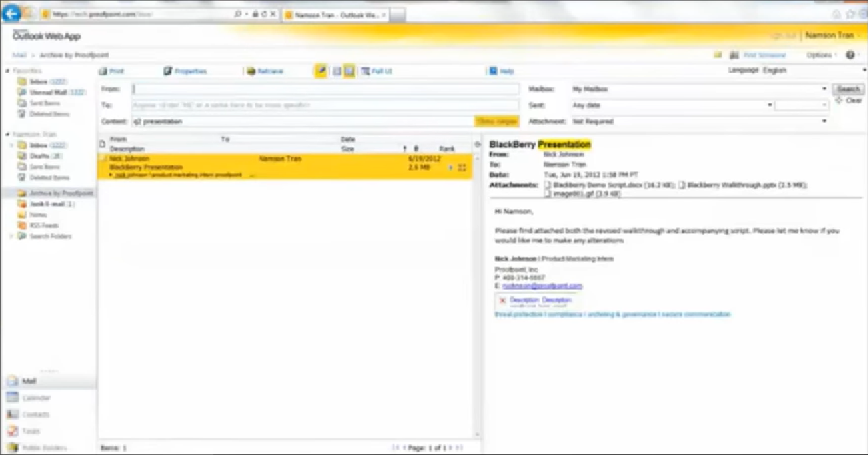This screenshot has height=455, width=868.
Task: Open the Sent Any date dropdown
Action: [x=672, y=105]
